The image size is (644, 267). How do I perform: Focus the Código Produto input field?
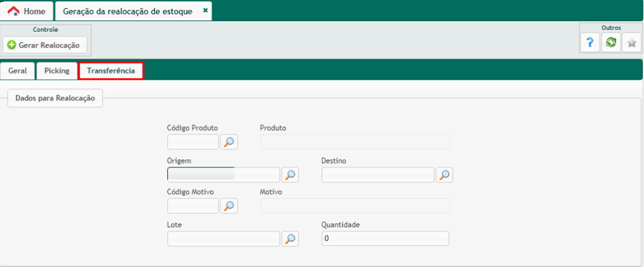click(193, 143)
